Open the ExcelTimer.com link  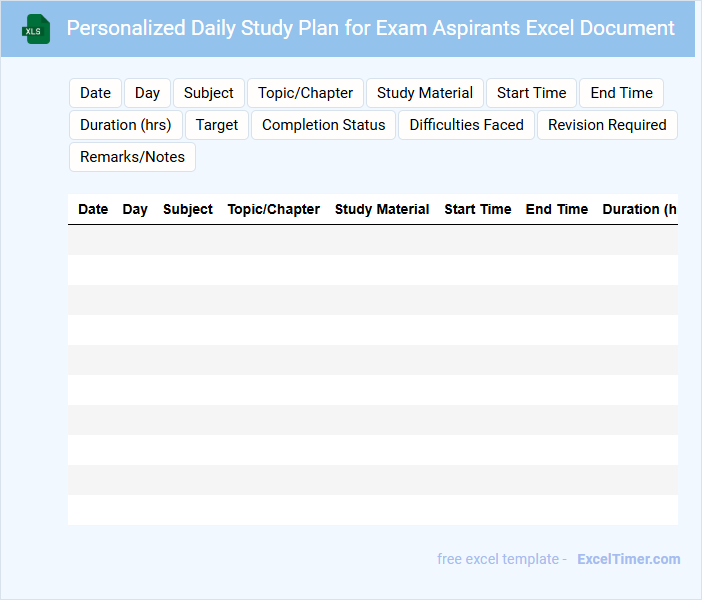[628, 559]
